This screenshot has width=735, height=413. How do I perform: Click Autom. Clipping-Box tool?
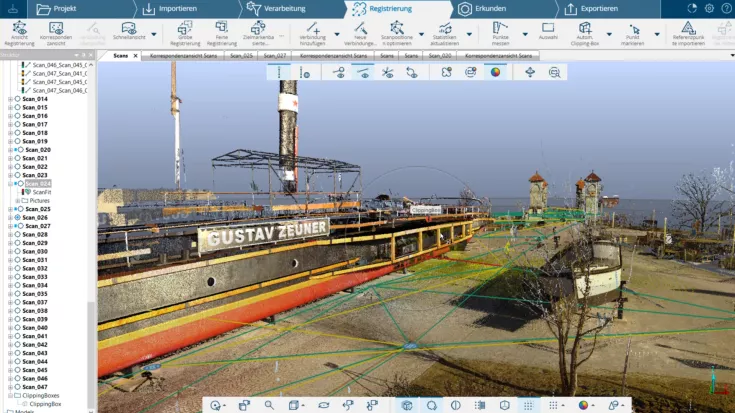[x=585, y=34]
